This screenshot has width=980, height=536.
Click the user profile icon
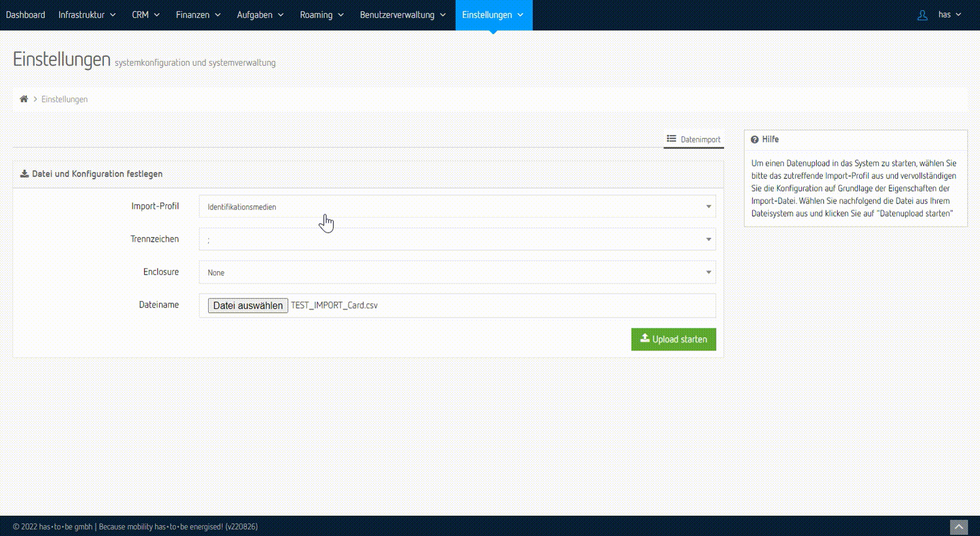(923, 15)
